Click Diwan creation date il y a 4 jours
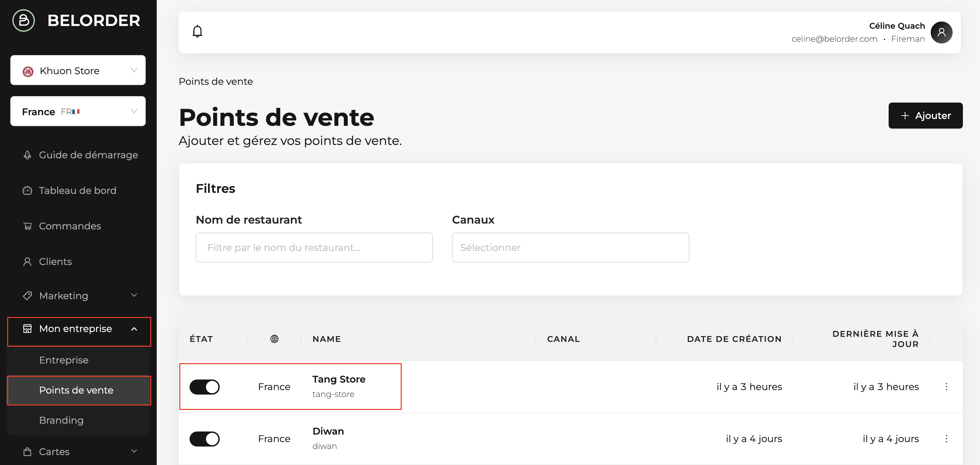The height and width of the screenshot is (465, 980). [753, 439]
